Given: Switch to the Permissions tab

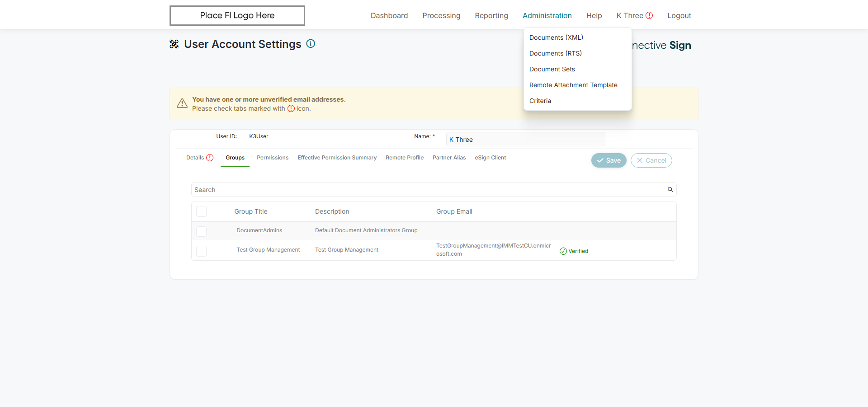Looking at the screenshot, I should 273,158.
